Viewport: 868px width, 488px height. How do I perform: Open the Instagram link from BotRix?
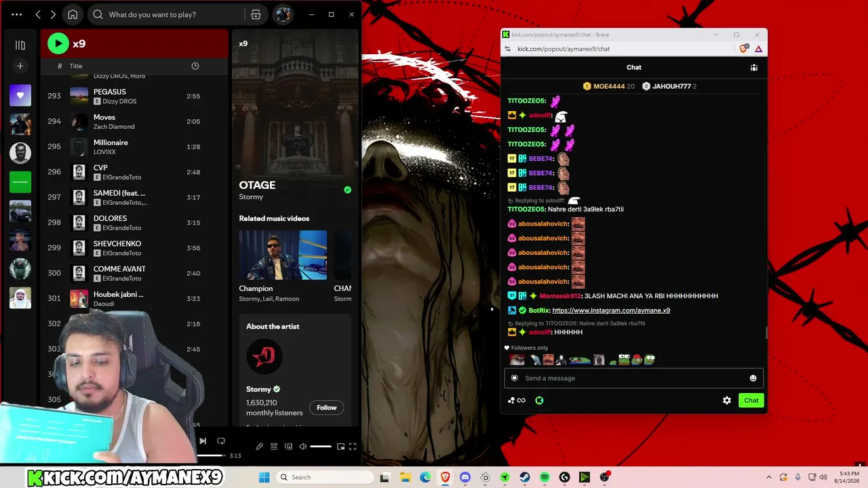coord(611,310)
